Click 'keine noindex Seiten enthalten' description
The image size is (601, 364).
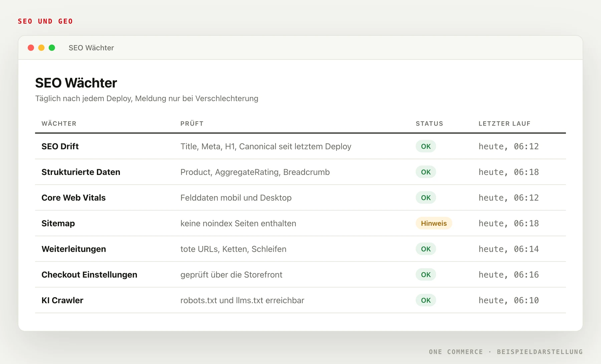click(x=238, y=223)
